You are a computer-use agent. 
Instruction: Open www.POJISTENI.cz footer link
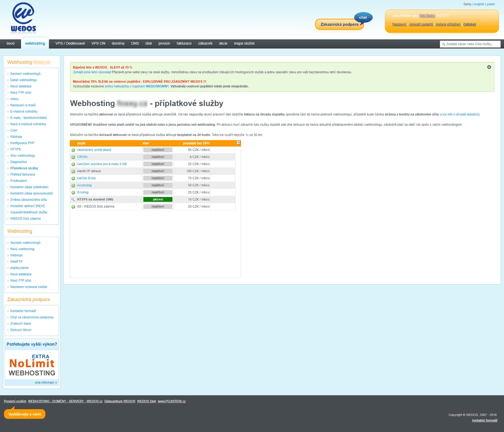pyautogui.click(x=172, y=401)
